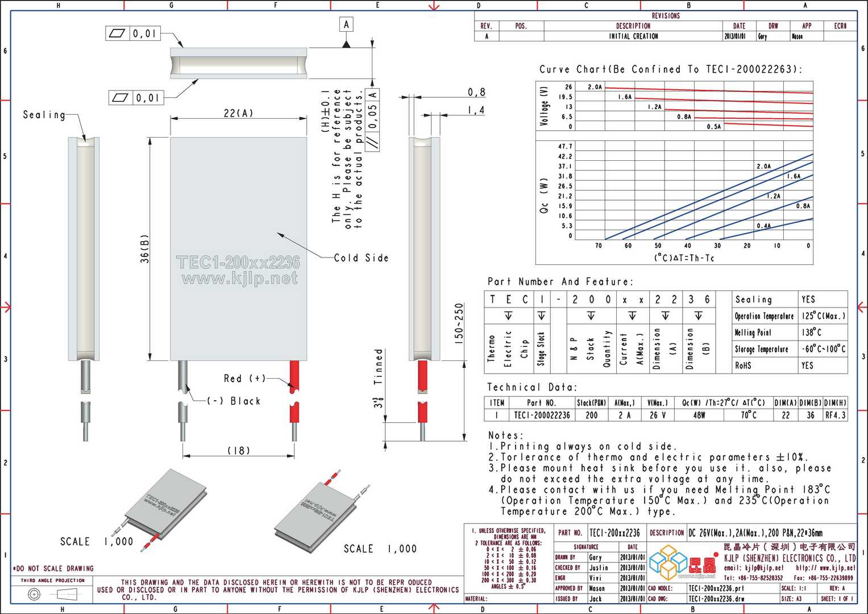Screen dimensions: 868x614
Task: Click the 'Notes:' heading
Action: click(x=505, y=435)
